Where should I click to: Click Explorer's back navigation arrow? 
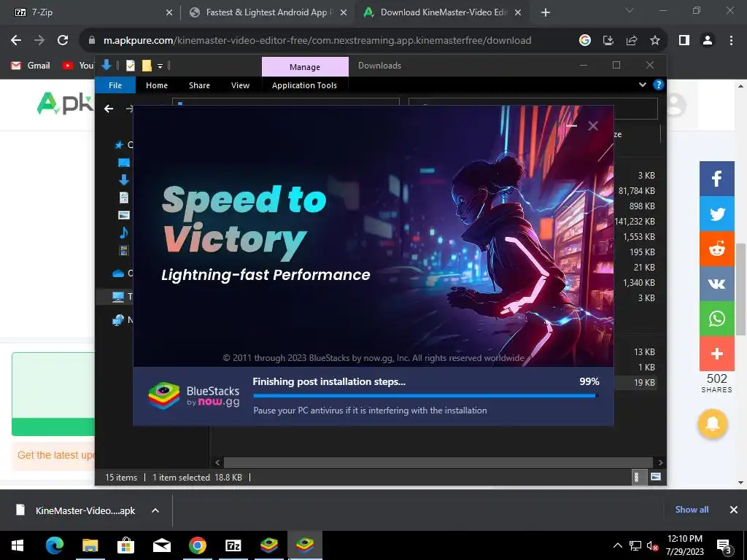pos(109,109)
